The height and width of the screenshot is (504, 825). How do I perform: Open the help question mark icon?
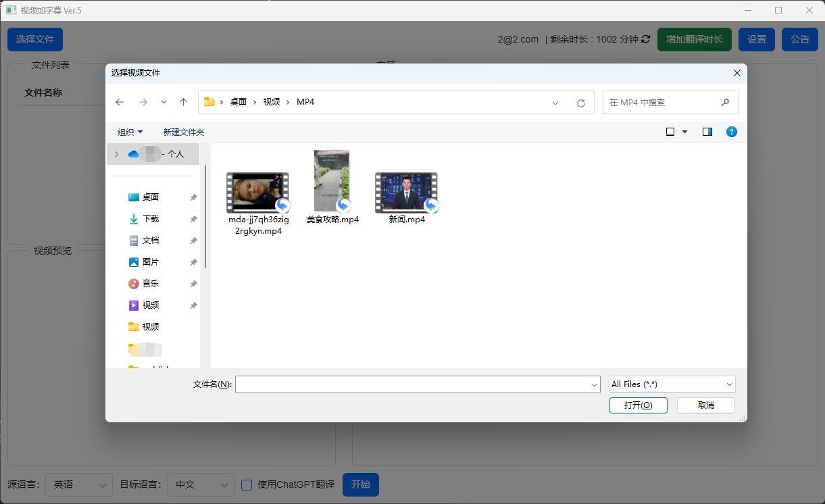pyautogui.click(x=732, y=132)
